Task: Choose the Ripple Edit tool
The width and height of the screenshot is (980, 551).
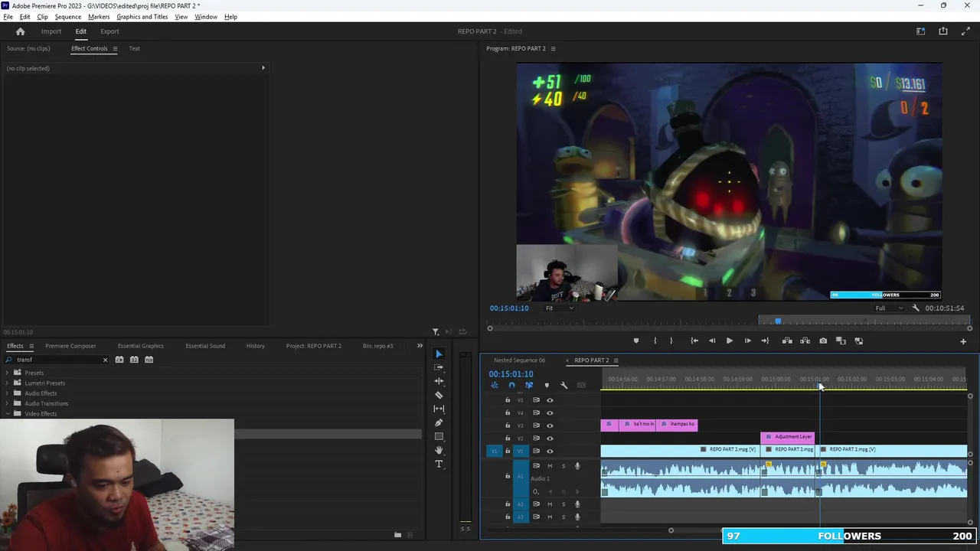Action: click(x=439, y=381)
